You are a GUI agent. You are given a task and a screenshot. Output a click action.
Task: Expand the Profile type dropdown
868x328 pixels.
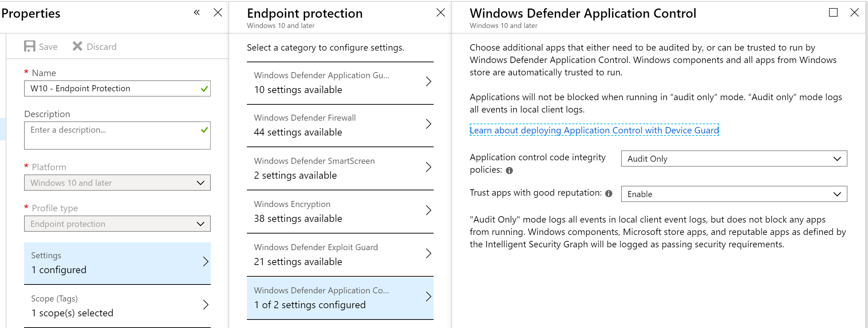117,224
